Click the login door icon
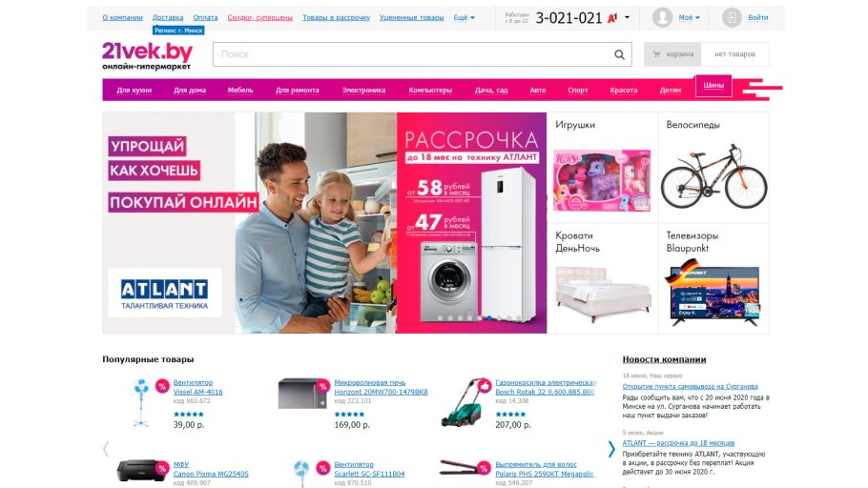This screenshot has width=868, height=488. coord(732,17)
